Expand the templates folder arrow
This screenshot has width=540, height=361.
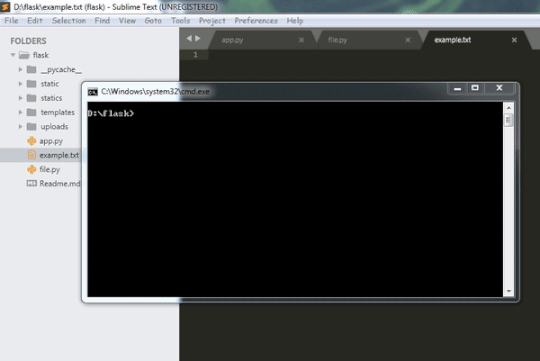20,112
